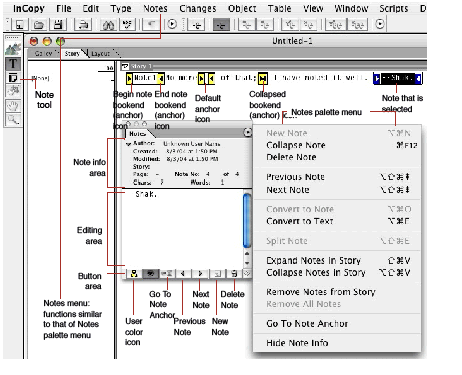Click the scroll down arrow in Notes palette
This screenshot has width=462, height=375.
coord(247,263)
